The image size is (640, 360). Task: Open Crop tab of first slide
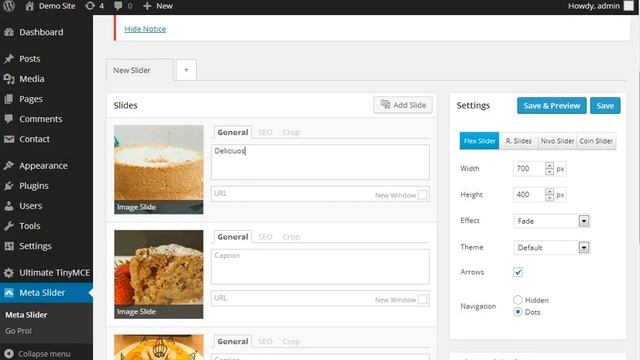click(x=291, y=132)
